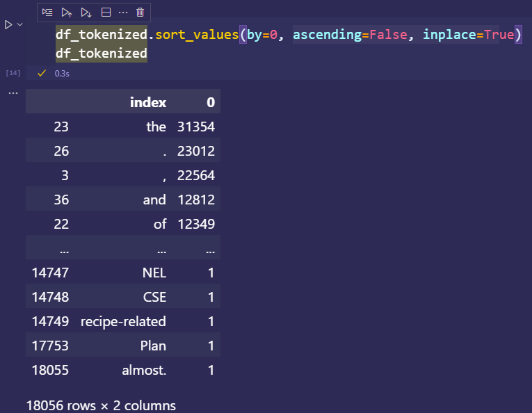
Task: Select the 'almost.' cell
Action: (x=144, y=371)
